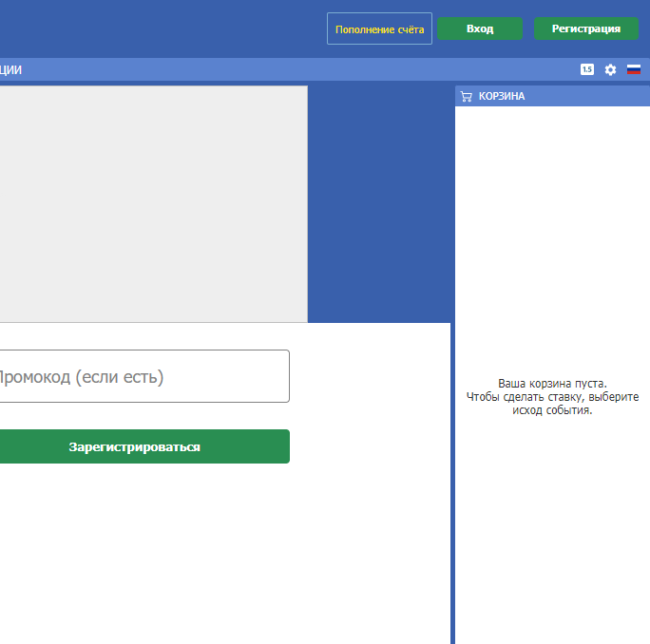Focus the Промокод (если есть) input field
The image size is (650, 644).
[x=143, y=376]
